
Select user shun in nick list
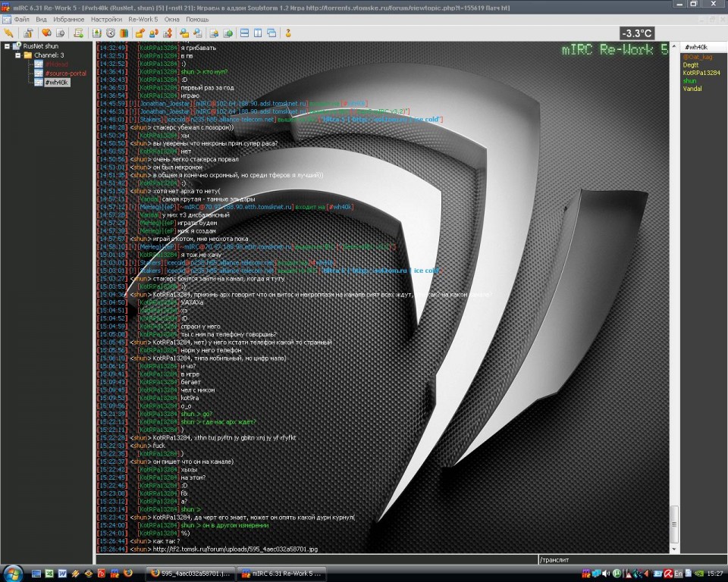point(689,81)
